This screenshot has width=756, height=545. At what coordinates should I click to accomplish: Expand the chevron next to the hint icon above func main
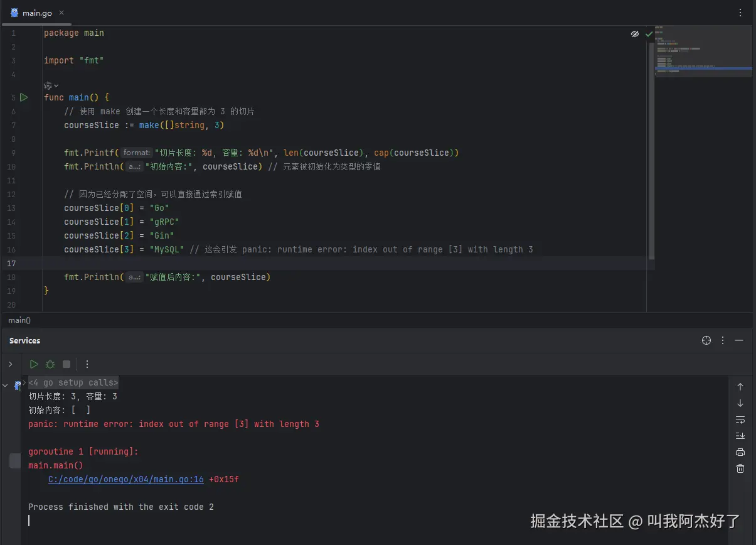point(56,85)
